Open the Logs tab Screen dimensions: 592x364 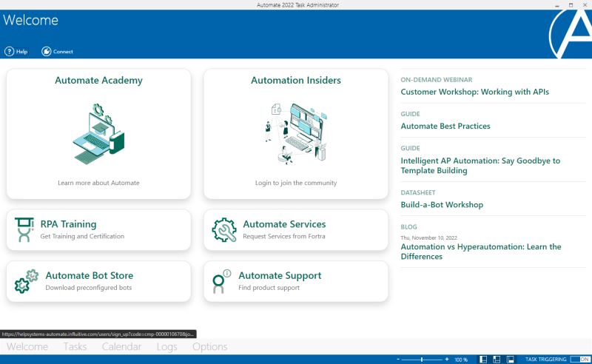(x=167, y=347)
